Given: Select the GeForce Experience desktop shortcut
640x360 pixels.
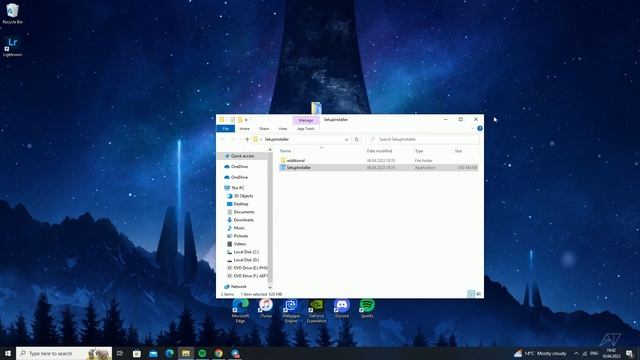Looking at the screenshot, I should [x=316, y=311].
